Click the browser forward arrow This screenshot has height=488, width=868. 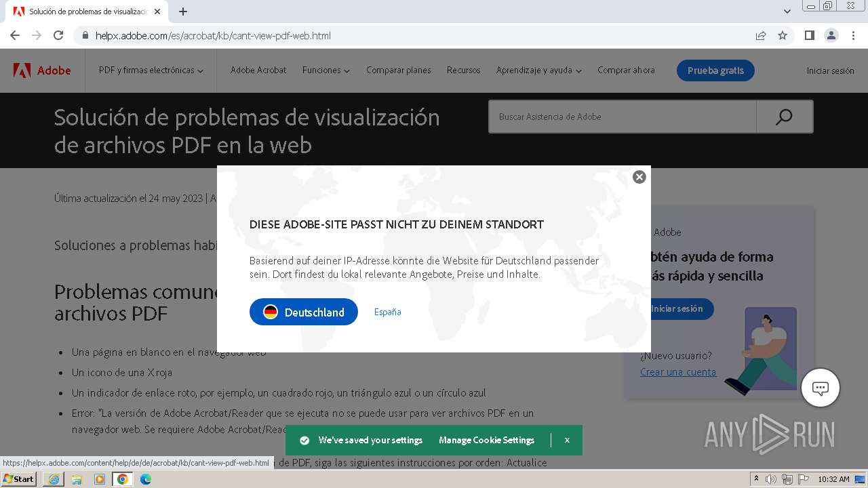click(x=37, y=35)
